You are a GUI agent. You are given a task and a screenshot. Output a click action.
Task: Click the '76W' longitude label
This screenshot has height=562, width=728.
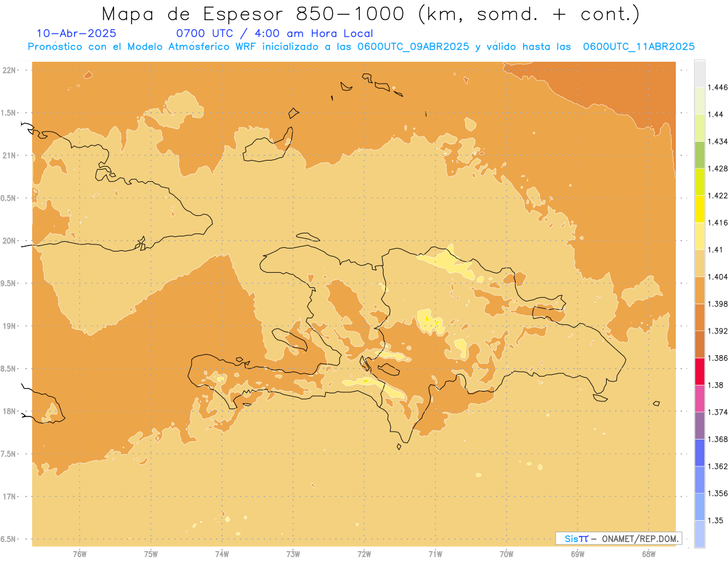79,554
